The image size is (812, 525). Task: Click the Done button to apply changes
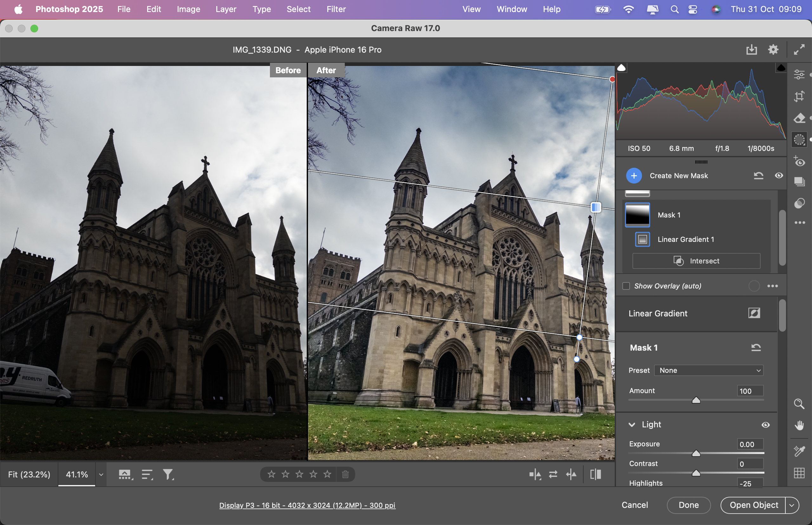pos(689,504)
